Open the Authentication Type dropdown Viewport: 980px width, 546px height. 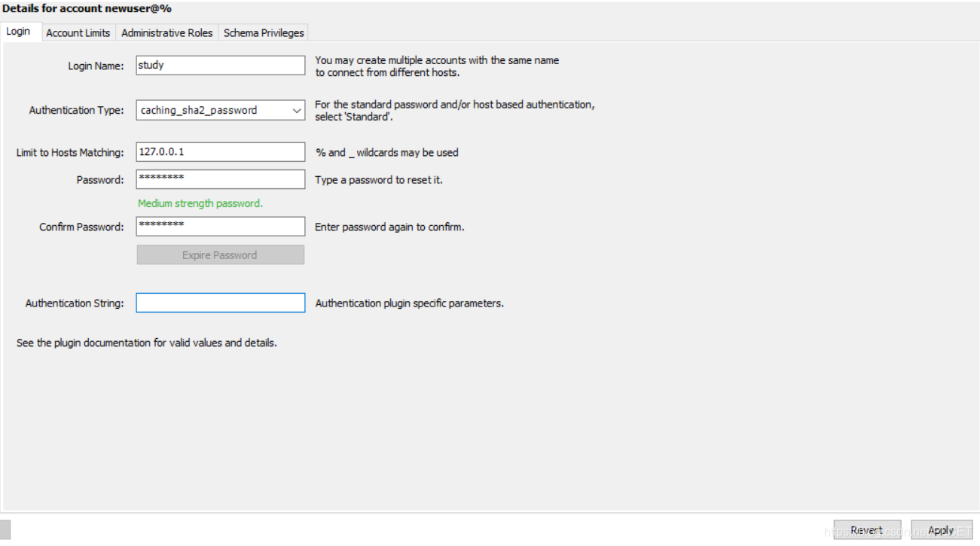pos(221,110)
